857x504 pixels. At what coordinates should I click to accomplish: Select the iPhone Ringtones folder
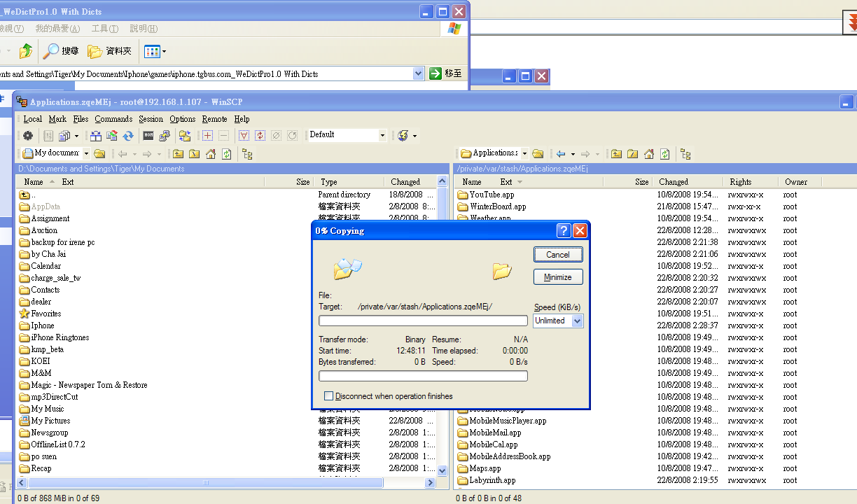(60, 337)
